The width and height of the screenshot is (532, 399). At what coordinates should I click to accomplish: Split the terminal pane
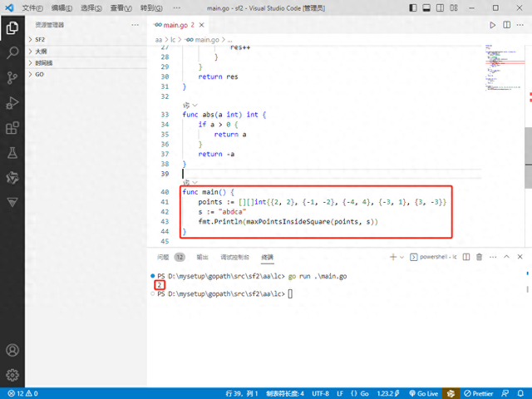pyautogui.click(x=466, y=257)
